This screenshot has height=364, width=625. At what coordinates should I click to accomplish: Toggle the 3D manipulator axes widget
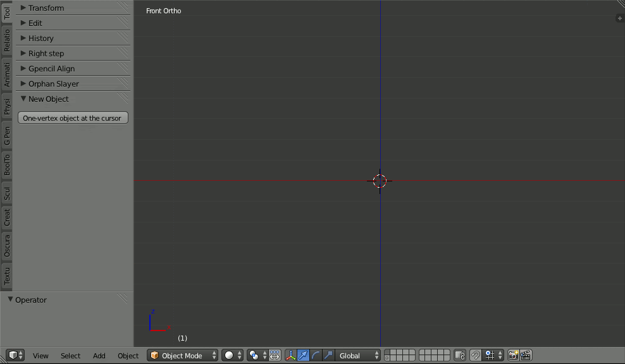coord(290,355)
